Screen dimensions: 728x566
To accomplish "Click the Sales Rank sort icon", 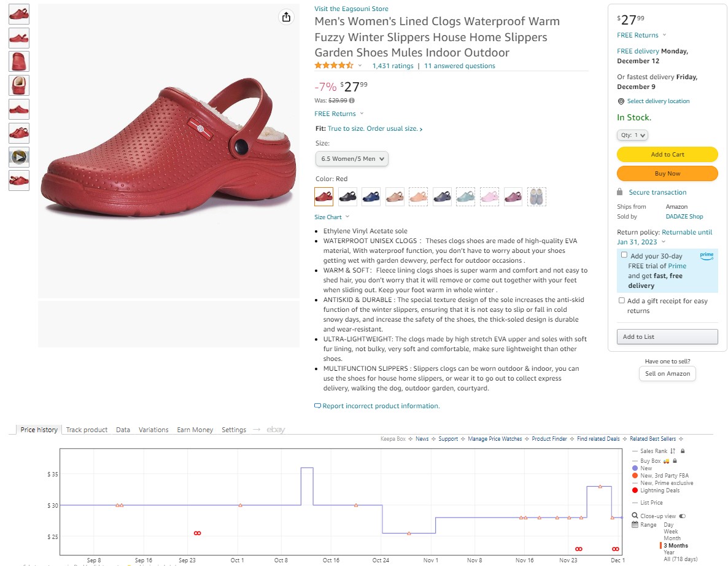I will point(673,451).
